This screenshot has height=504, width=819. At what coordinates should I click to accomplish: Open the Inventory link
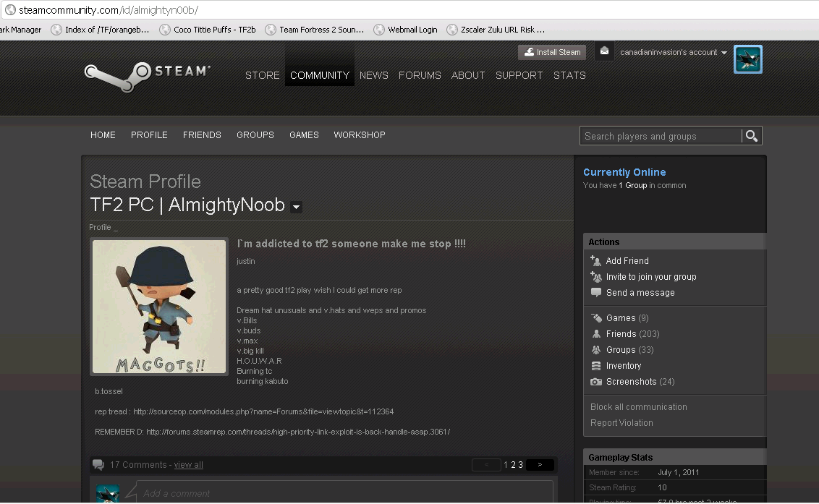tap(624, 366)
